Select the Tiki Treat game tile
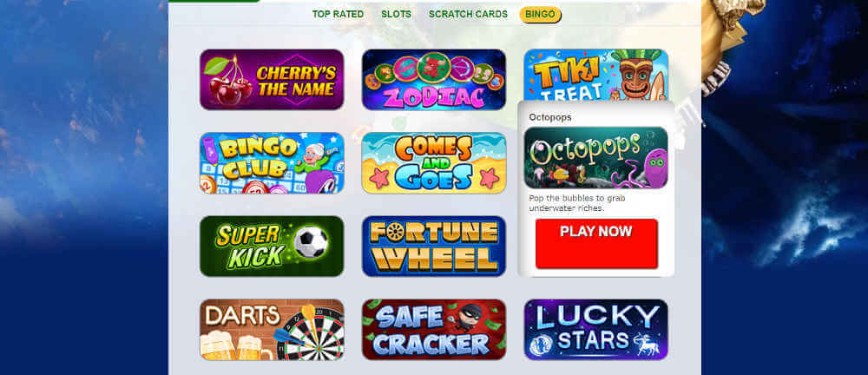 click(x=596, y=75)
